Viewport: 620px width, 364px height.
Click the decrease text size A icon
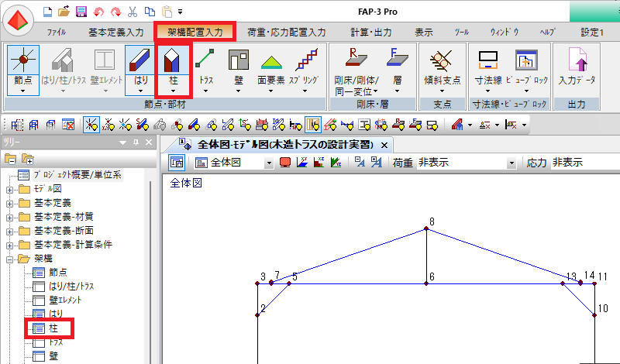[x=360, y=162]
